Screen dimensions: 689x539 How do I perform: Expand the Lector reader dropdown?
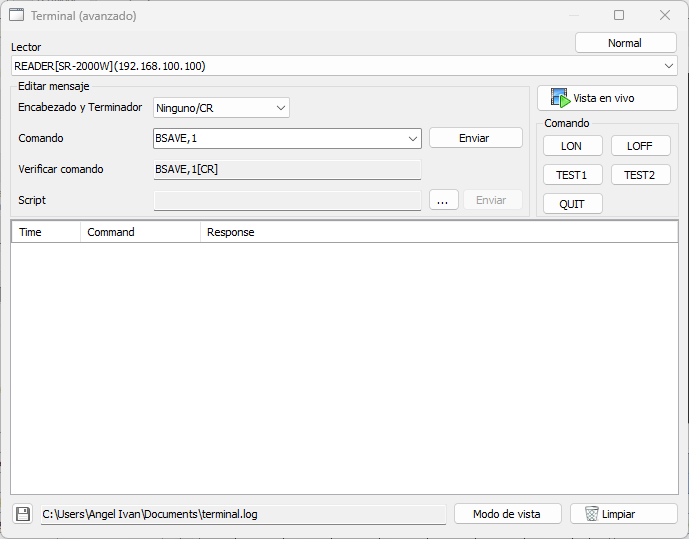(668, 66)
